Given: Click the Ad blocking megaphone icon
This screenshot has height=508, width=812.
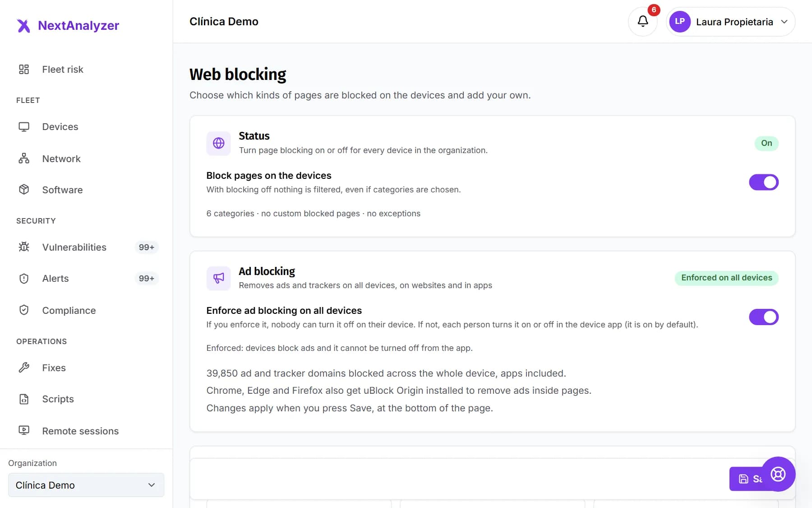Looking at the screenshot, I should tap(219, 278).
